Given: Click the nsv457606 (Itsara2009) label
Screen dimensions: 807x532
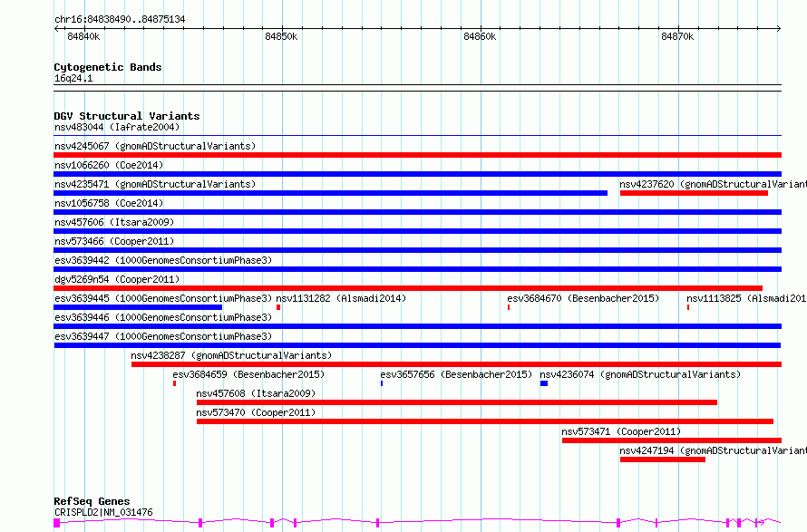Looking at the screenshot, I should coord(114,222).
